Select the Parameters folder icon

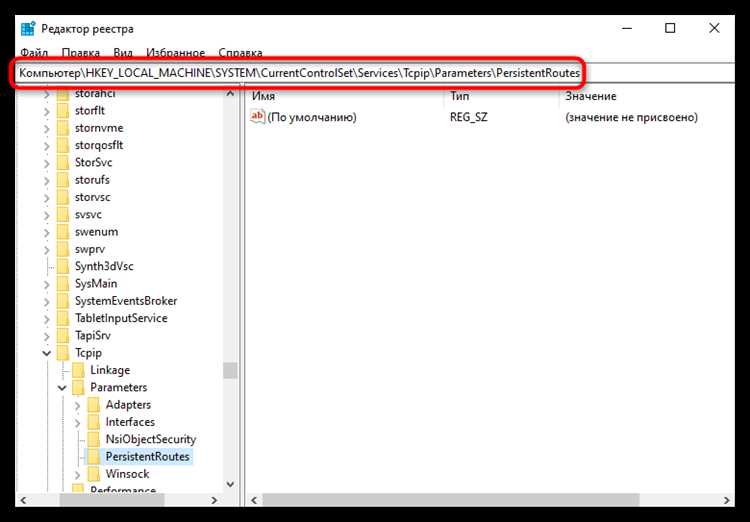[x=78, y=388]
